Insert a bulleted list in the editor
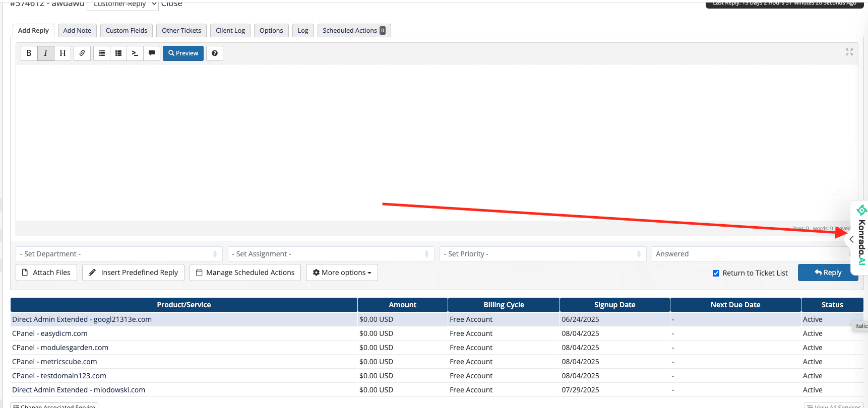This screenshot has height=408, width=868. (x=102, y=53)
